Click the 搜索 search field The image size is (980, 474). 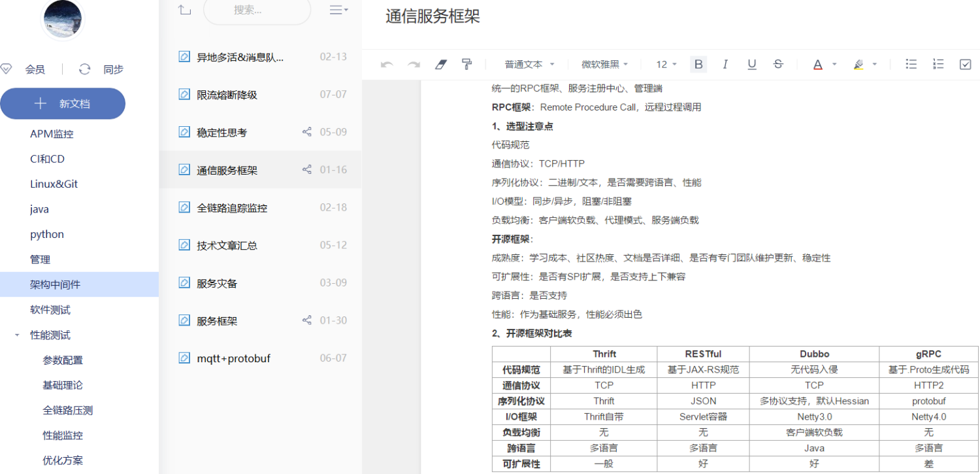[257, 10]
